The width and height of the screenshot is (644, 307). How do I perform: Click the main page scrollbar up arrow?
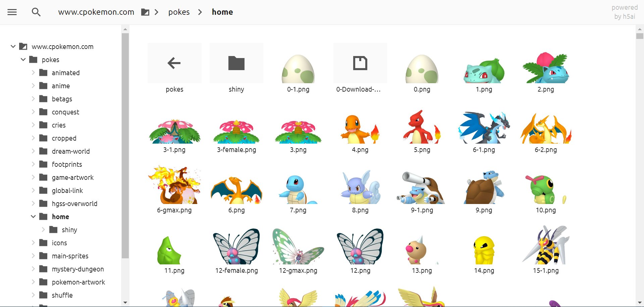pyautogui.click(x=640, y=29)
